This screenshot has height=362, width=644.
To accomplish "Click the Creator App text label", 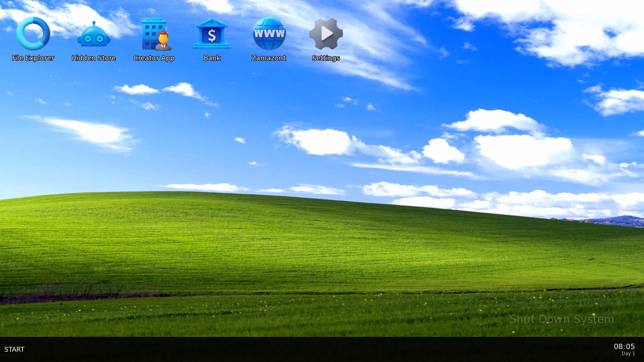I will point(154,58).
